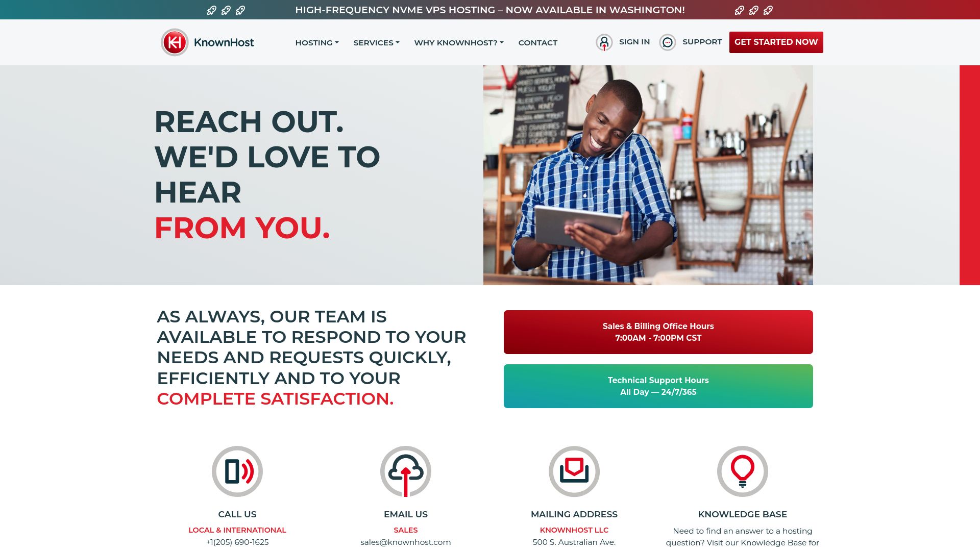Click the sales@knownhost.com email link

pyautogui.click(x=406, y=542)
